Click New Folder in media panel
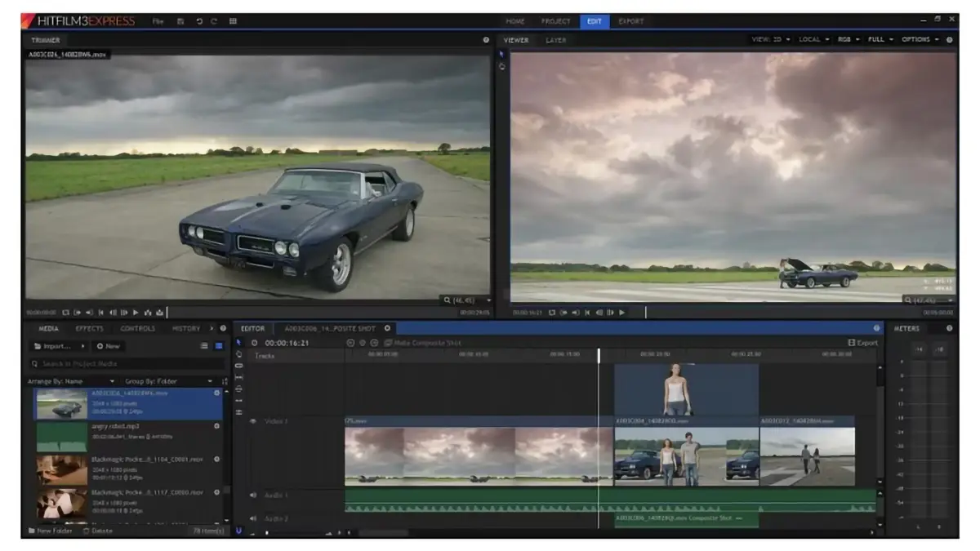This screenshot has width=980, height=551. point(51,531)
